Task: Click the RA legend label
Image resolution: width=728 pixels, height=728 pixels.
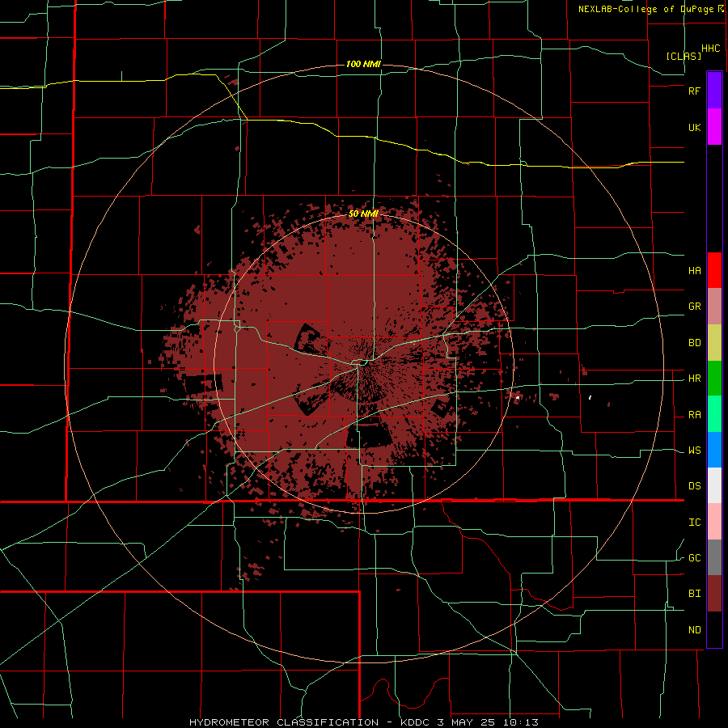Action: tap(695, 415)
